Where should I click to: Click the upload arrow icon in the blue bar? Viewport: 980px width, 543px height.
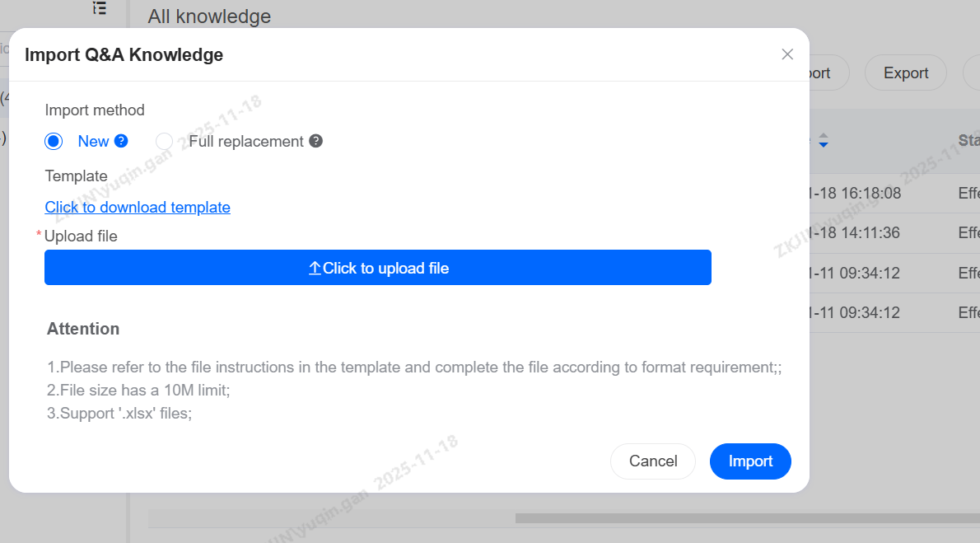(x=315, y=268)
